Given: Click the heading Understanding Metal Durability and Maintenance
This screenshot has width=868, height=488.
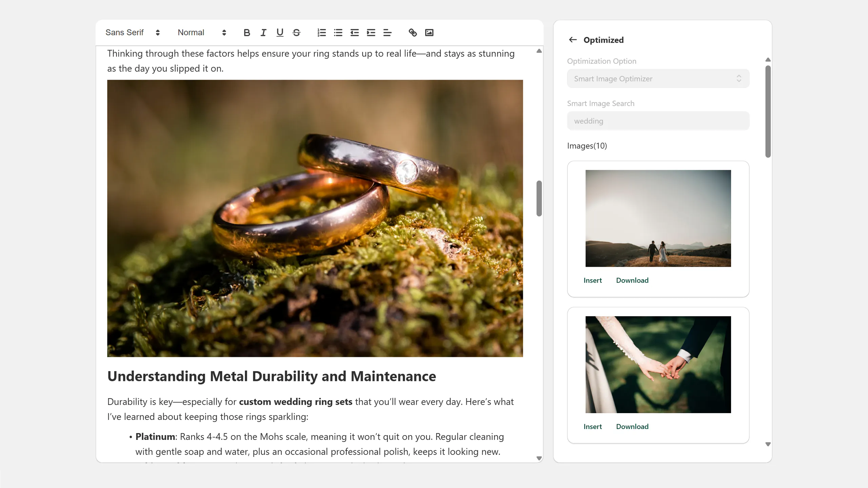Looking at the screenshot, I should [x=272, y=376].
